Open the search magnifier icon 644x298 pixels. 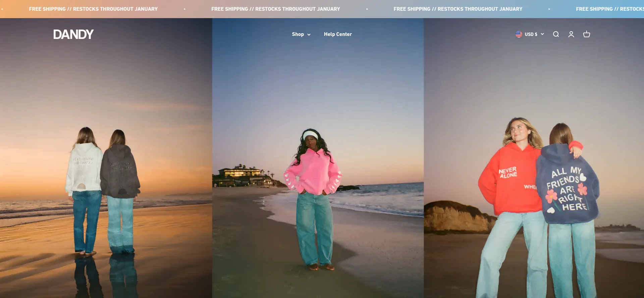(556, 34)
